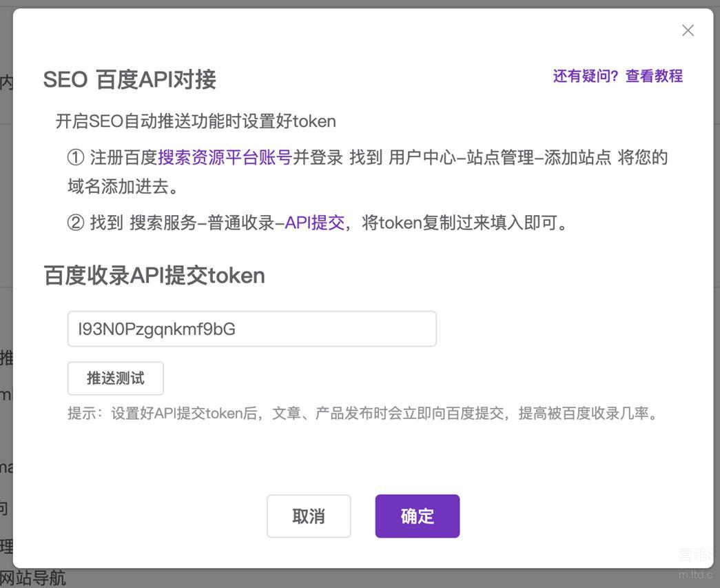Click the SEO 百度API对接 dialog title

[130, 80]
